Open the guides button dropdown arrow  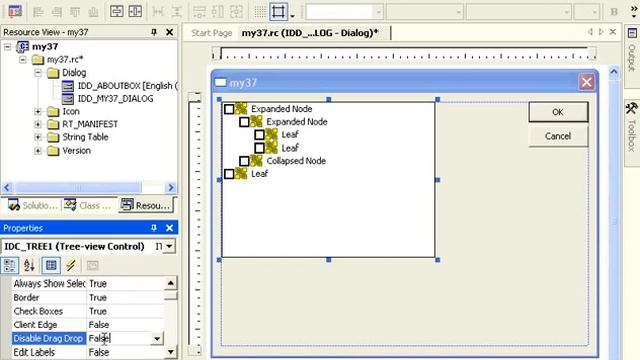click(292, 16)
